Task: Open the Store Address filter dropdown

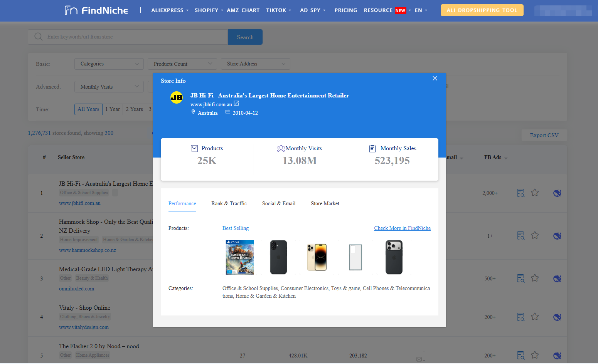Action: coord(255,64)
